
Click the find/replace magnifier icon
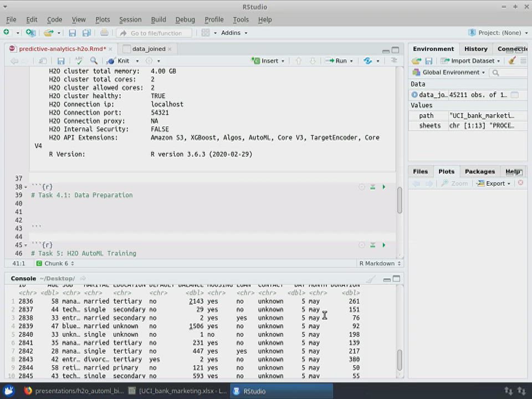(94, 60)
